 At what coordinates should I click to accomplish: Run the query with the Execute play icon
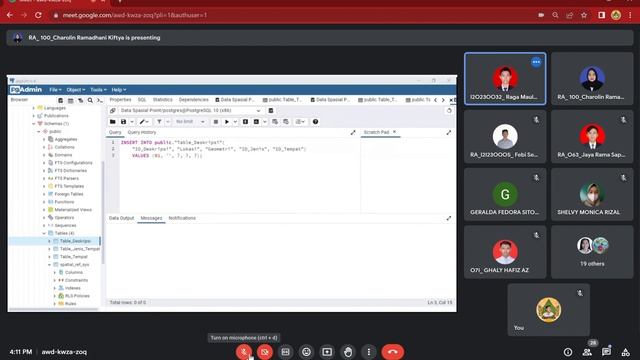227,122
